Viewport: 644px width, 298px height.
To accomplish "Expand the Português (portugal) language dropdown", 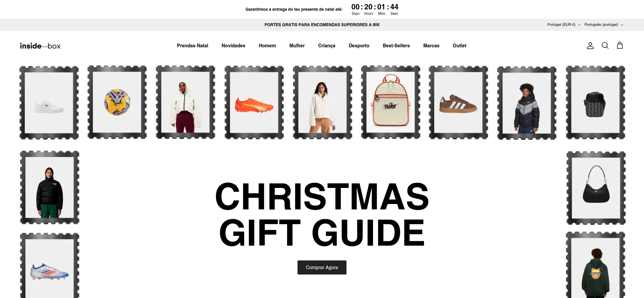I will [x=604, y=25].
